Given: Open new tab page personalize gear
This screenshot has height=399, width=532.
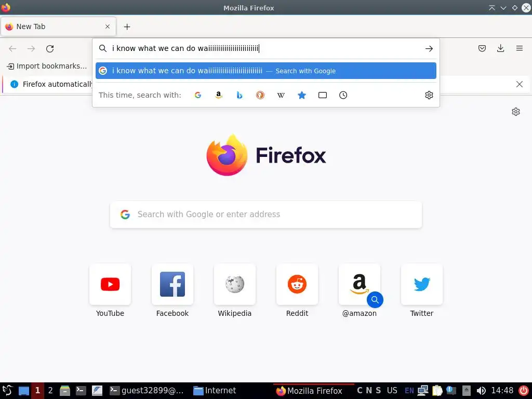Looking at the screenshot, I should click(516, 112).
